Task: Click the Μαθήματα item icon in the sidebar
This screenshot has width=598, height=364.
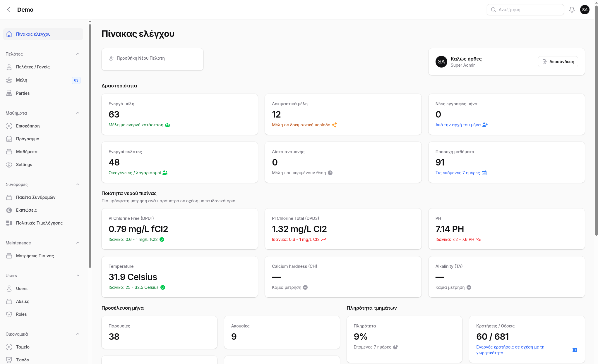Action: point(9,152)
